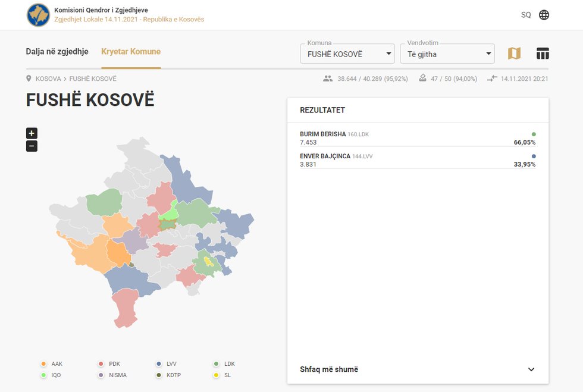Zoom out on the map

32,146
